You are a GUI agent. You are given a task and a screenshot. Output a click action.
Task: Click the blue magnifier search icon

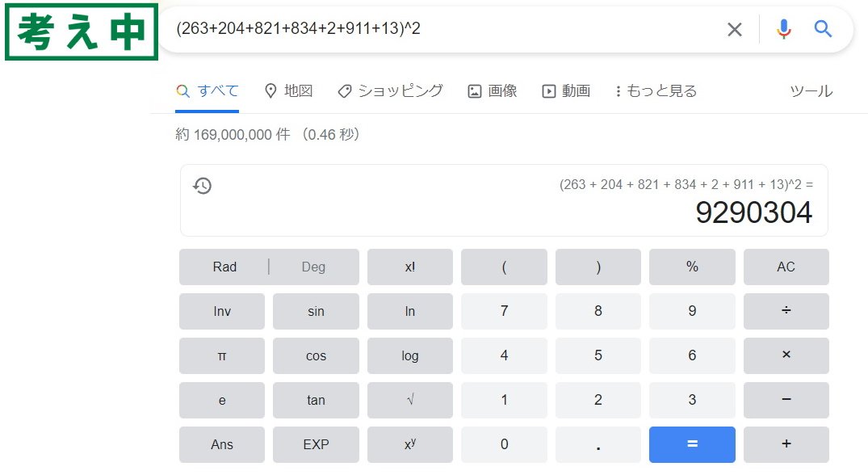pos(823,28)
